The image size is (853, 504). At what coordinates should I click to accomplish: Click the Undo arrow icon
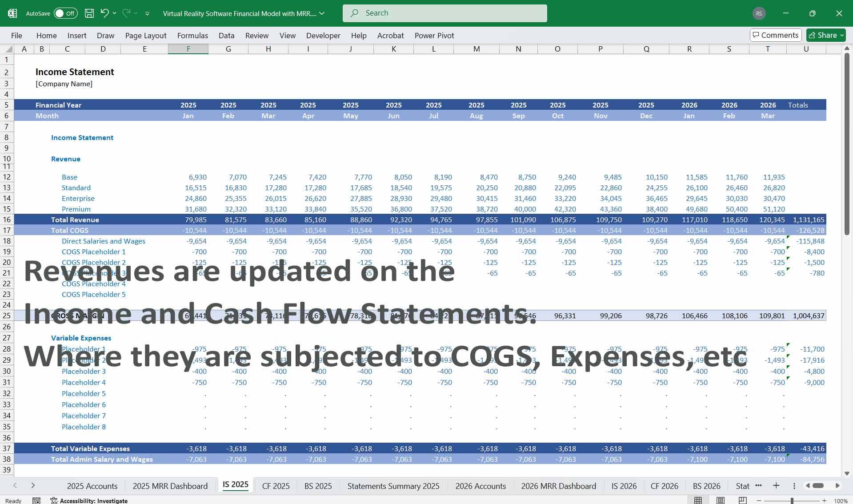click(x=104, y=13)
